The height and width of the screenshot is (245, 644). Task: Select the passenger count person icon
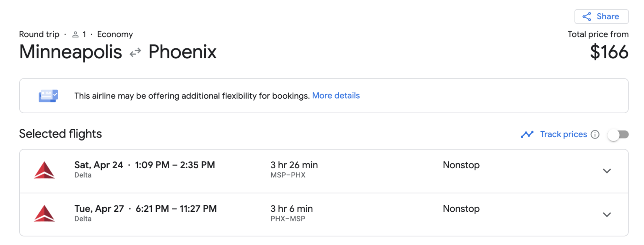(x=75, y=34)
